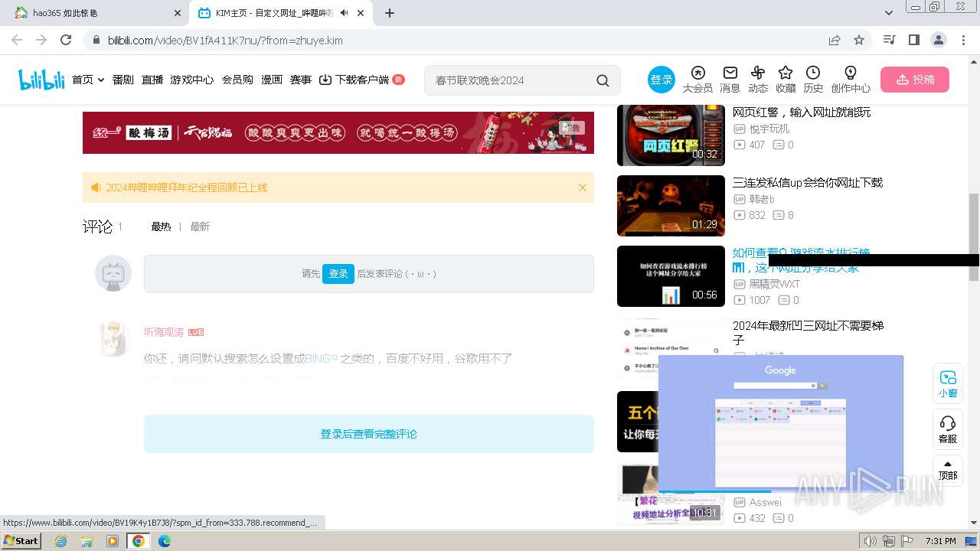
Task: Click BING search keyword link in comment
Action: (x=321, y=358)
